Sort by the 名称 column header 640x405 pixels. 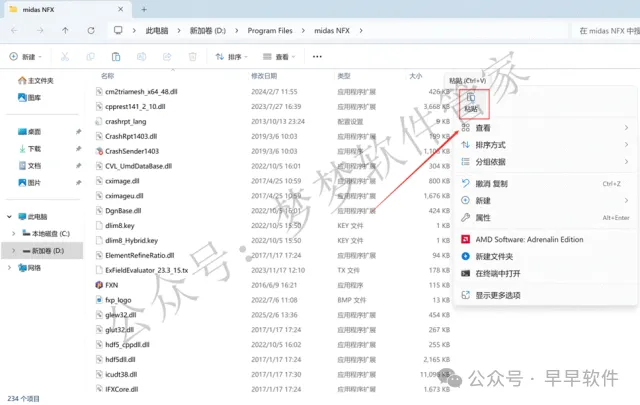coord(107,76)
